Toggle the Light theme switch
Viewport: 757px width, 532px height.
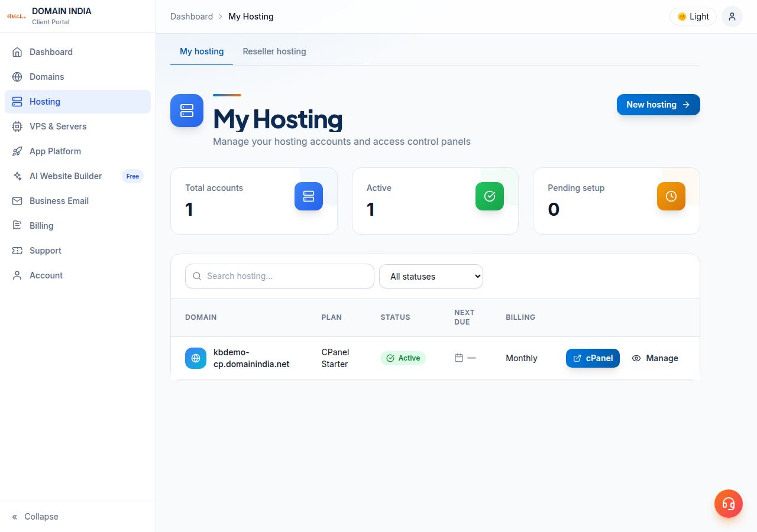[693, 17]
